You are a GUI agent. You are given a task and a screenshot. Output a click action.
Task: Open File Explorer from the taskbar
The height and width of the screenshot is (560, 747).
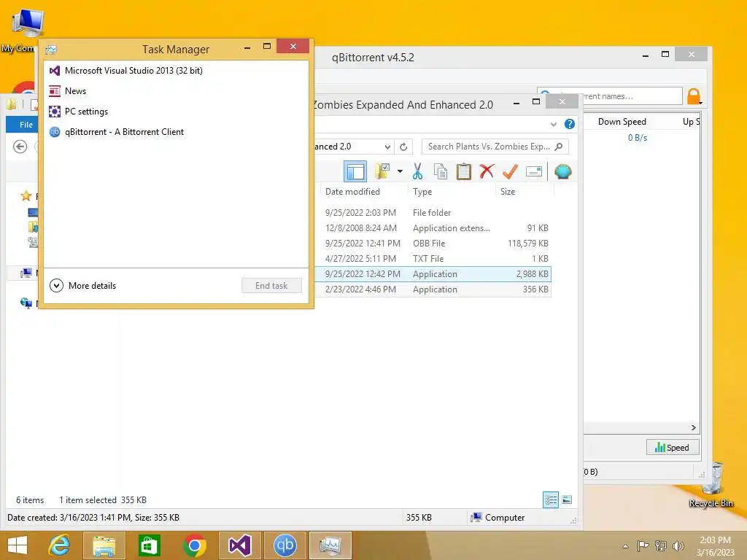pyautogui.click(x=104, y=545)
